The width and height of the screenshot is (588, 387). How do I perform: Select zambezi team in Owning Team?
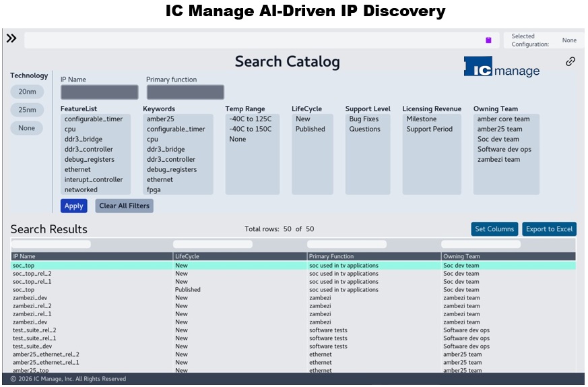click(498, 159)
